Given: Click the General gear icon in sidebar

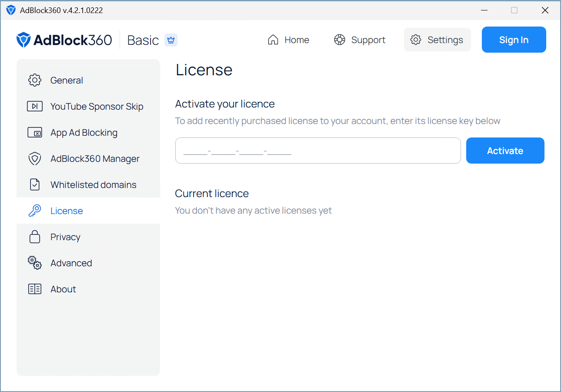Looking at the screenshot, I should click(35, 80).
